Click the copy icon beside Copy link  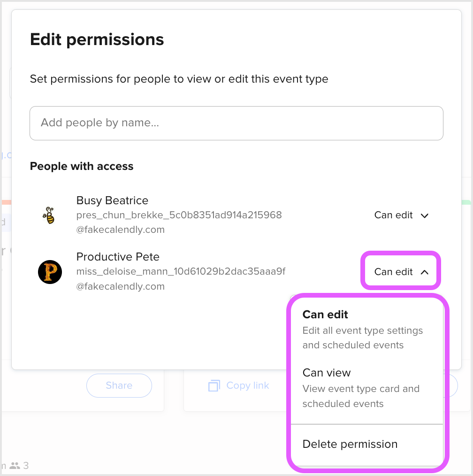click(x=214, y=386)
